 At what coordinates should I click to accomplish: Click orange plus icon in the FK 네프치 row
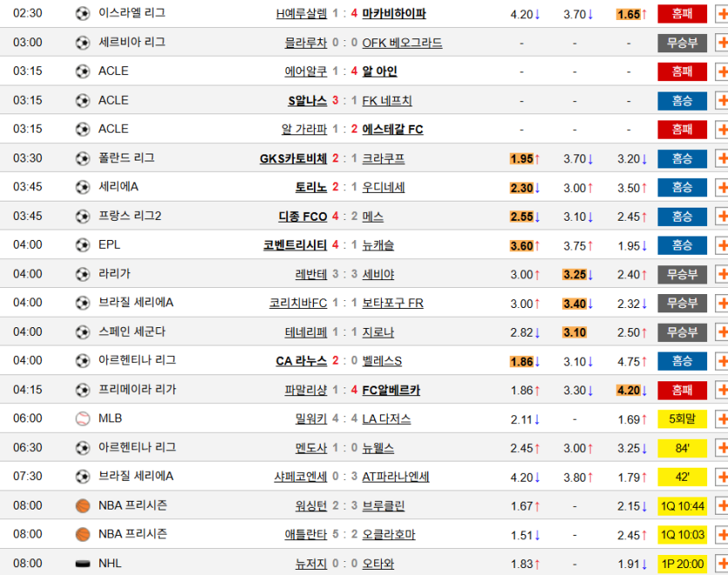pos(722,100)
